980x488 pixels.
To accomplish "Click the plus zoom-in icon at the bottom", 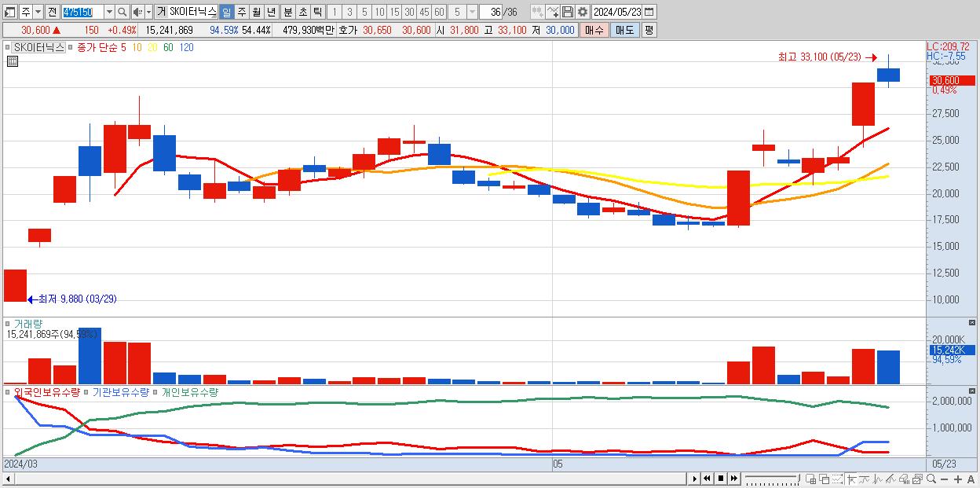I will [958, 479].
